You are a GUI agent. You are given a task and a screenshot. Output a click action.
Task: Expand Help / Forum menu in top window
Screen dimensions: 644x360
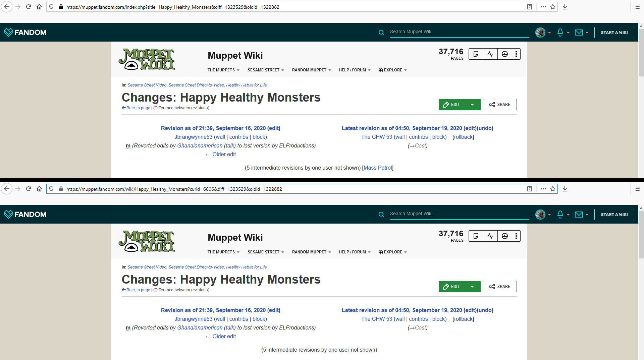click(355, 70)
